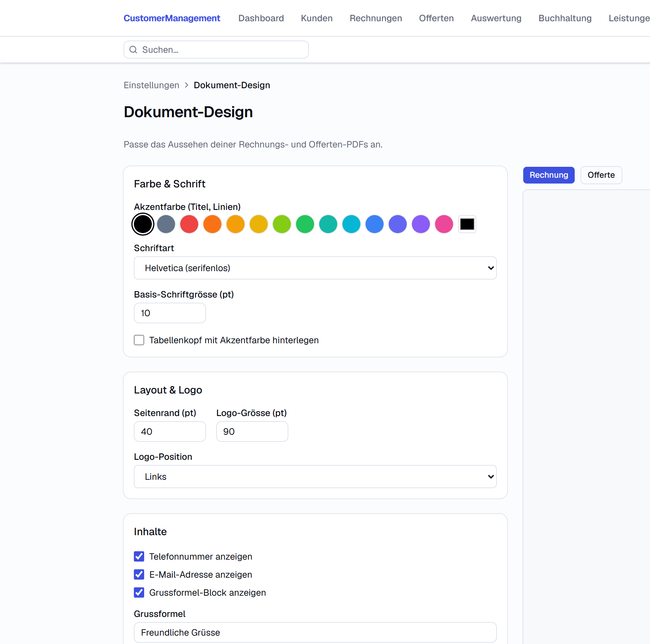Pick the orange accent color
Screen dimensions: 650x644
[212, 224]
